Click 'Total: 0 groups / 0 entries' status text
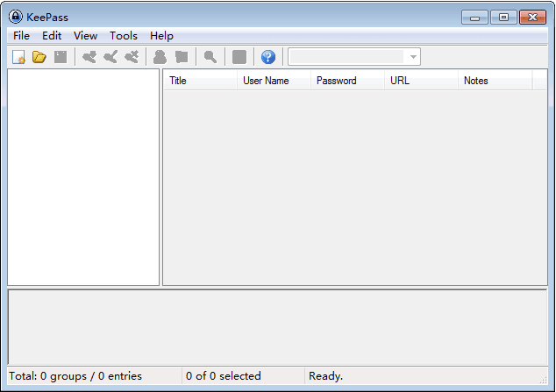556x392 pixels. pos(75,375)
